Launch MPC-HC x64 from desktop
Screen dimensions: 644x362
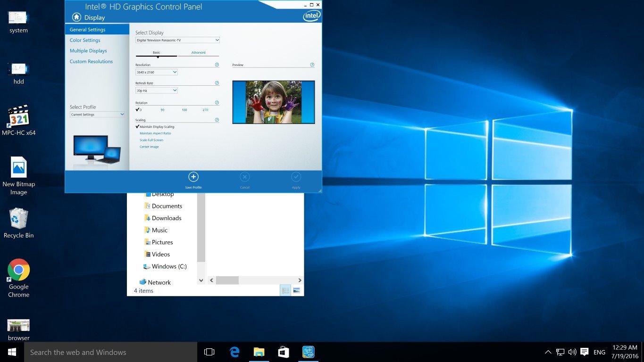point(18,120)
